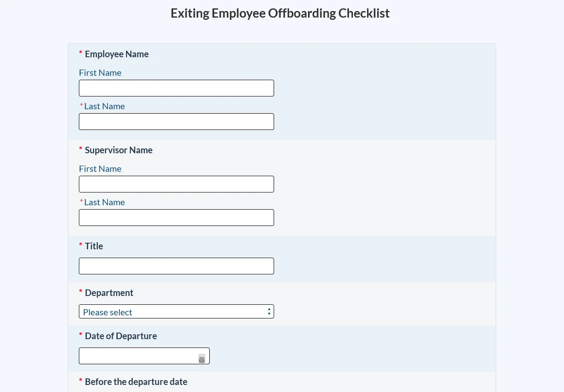Expand the Please select combo box
The height and width of the screenshot is (392, 564).
(x=176, y=311)
